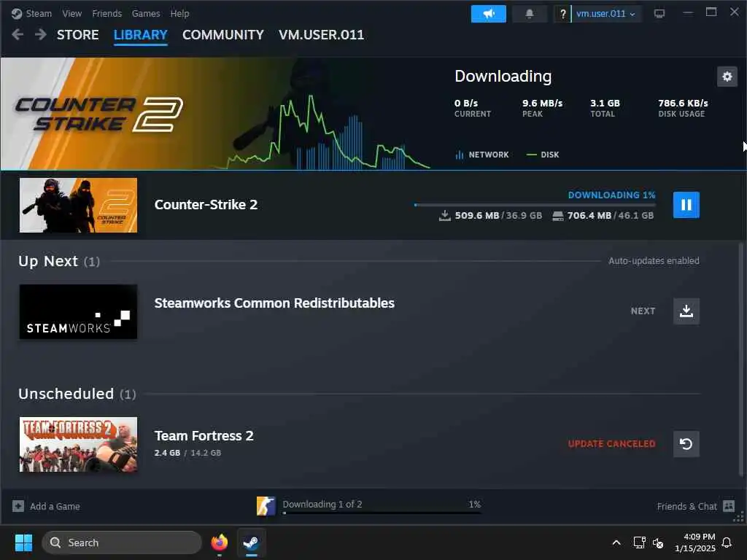Show hidden system tray icons chevron

tap(616, 542)
